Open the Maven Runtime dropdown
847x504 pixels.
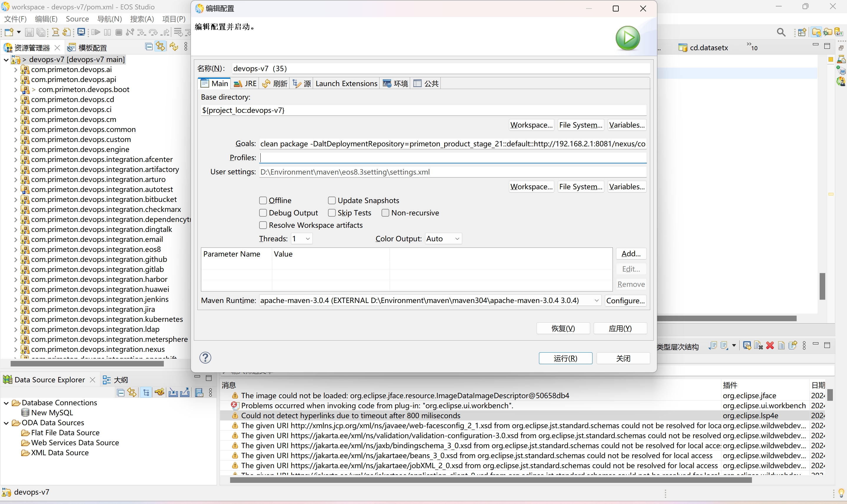[597, 300]
